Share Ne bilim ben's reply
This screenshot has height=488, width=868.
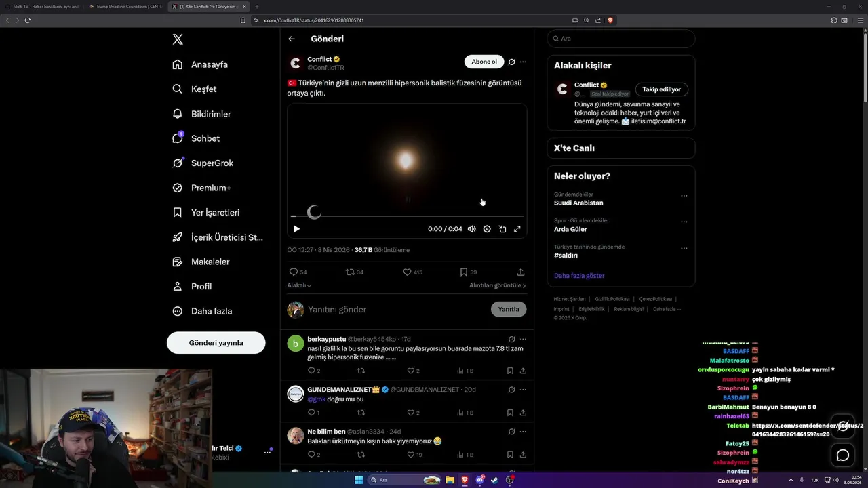click(x=523, y=454)
